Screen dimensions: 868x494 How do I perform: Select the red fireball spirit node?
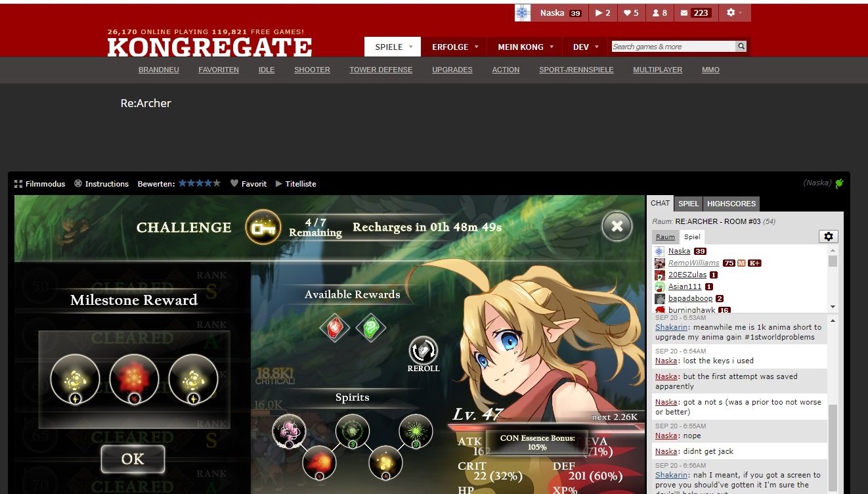[x=320, y=462]
